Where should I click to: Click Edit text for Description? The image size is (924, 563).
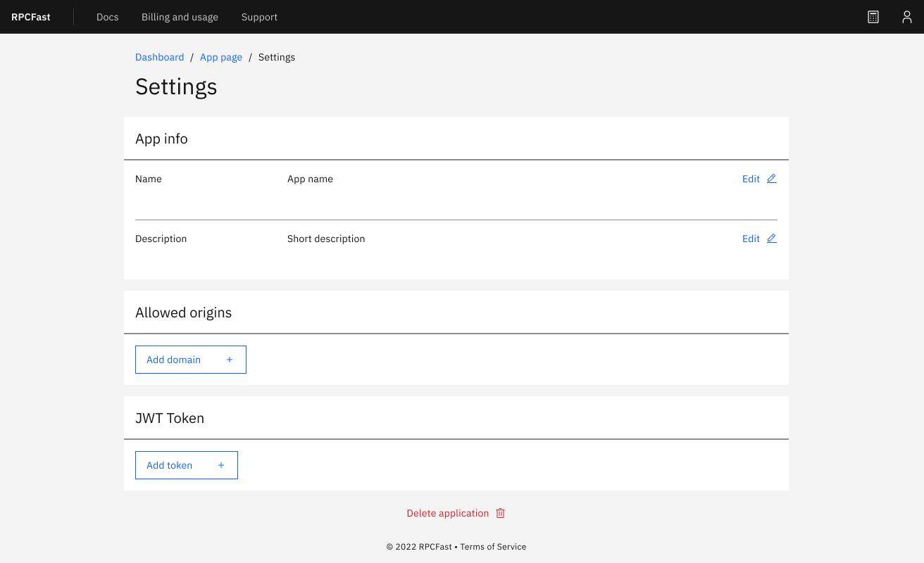751,239
